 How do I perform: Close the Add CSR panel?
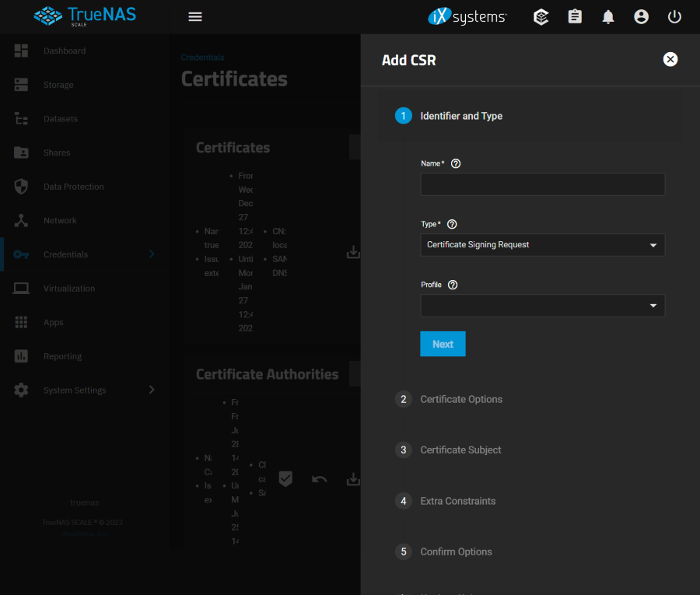(x=670, y=59)
